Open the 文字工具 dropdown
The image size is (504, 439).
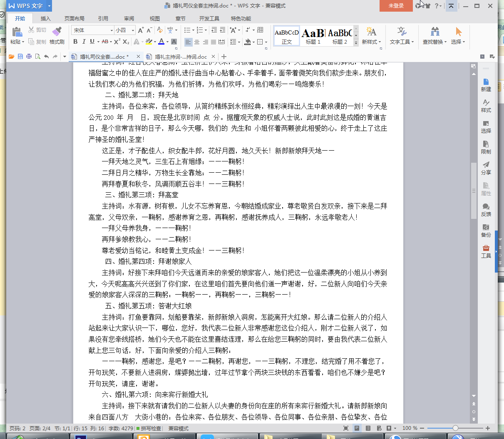tap(402, 42)
